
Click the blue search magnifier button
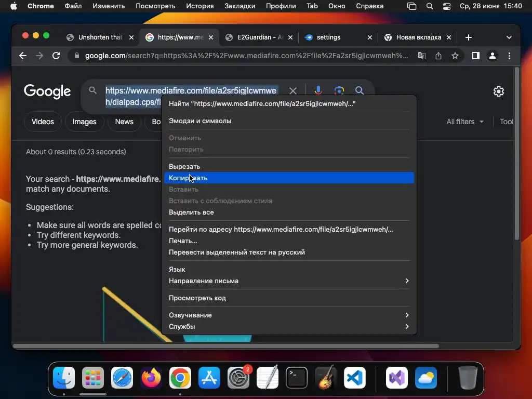(x=360, y=90)
